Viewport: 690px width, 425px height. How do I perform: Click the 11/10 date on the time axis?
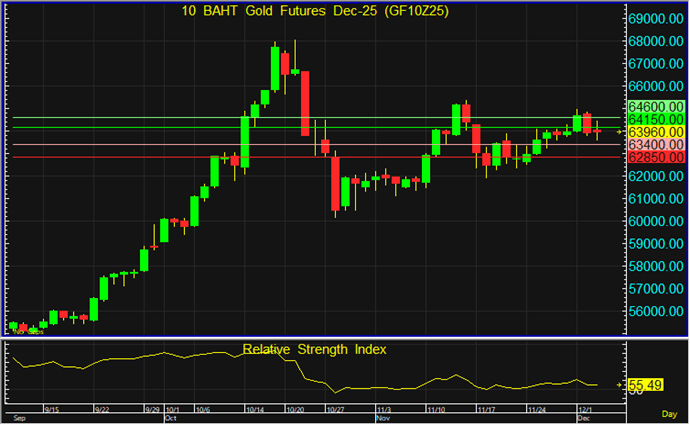coord(435,410)
